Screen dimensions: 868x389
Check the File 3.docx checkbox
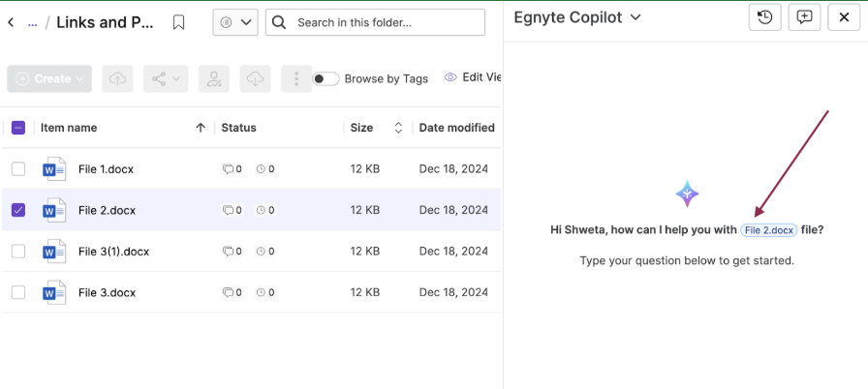18,292
